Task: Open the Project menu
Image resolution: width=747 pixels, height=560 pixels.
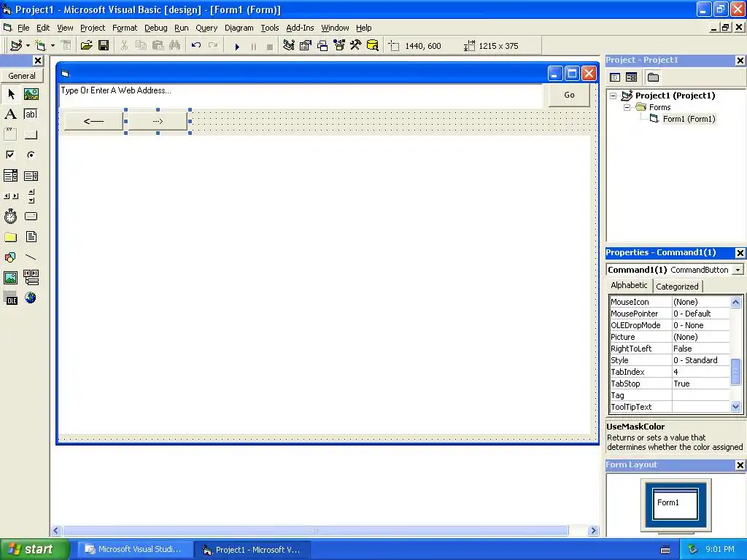Action: click(x=93, y=28)
